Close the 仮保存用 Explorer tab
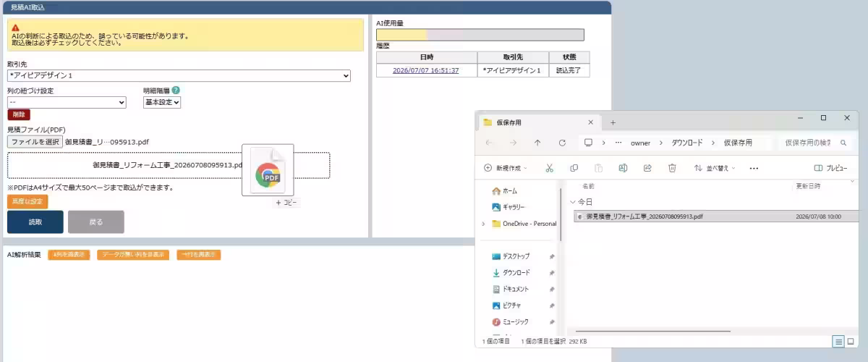The height and width of the screenshot is (362, 868). (x=591, y=122)
